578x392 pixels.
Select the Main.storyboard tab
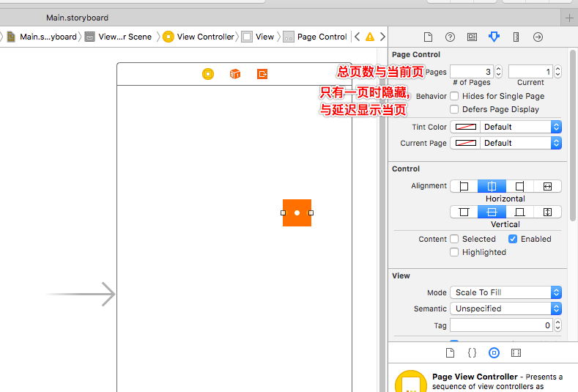point(78,18)
